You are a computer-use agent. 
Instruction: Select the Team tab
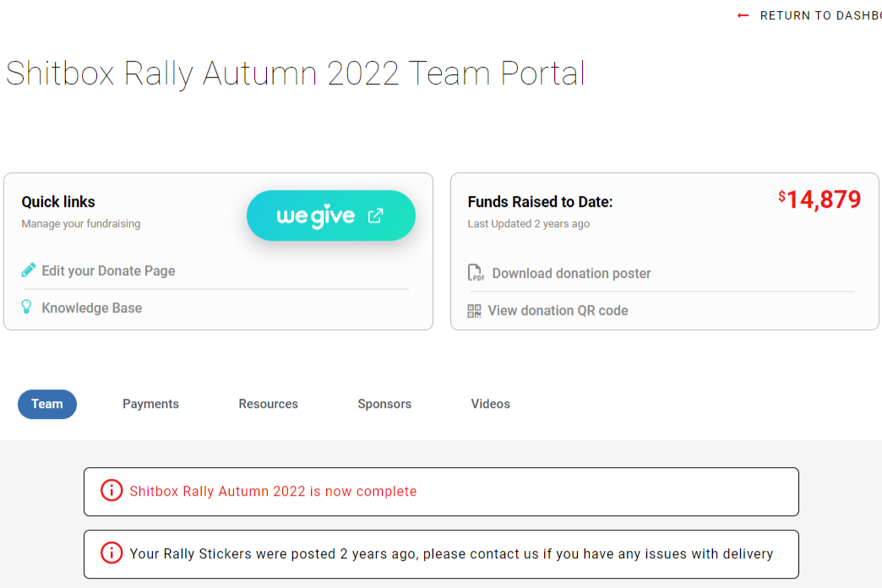(47, 404)
